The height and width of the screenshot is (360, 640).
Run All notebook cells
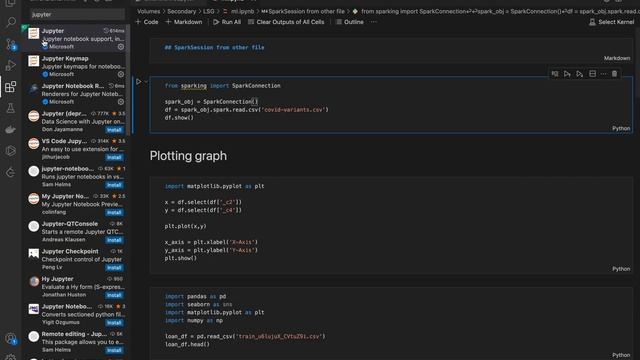coord(227,22)
